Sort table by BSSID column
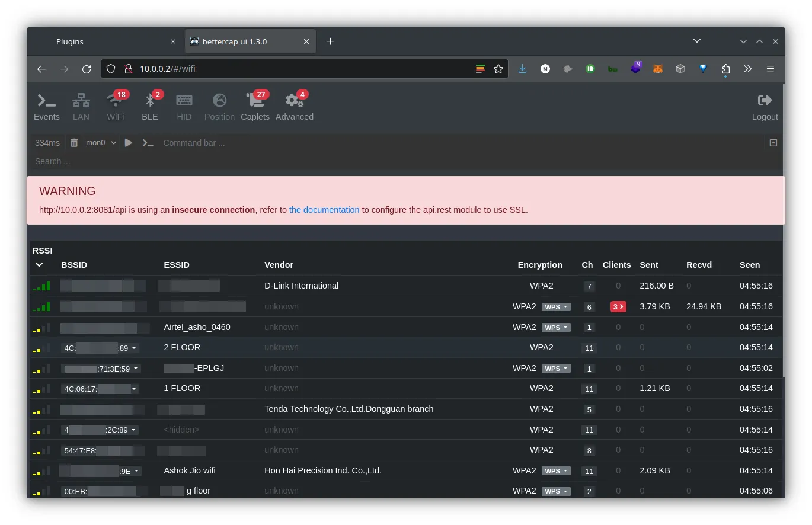The width and height of the screenshot is (812, 525). 74,265
